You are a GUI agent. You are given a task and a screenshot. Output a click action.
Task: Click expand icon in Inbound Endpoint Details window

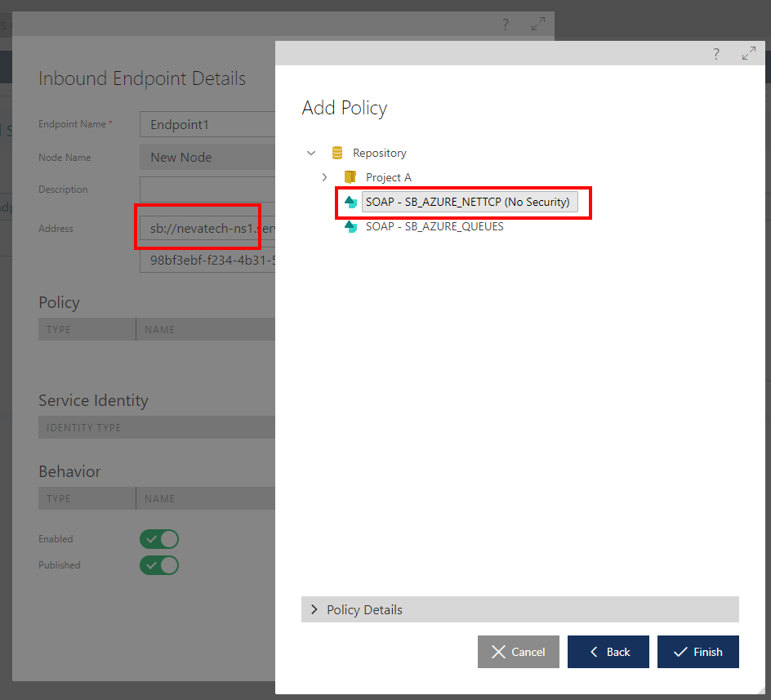[538, 24]
